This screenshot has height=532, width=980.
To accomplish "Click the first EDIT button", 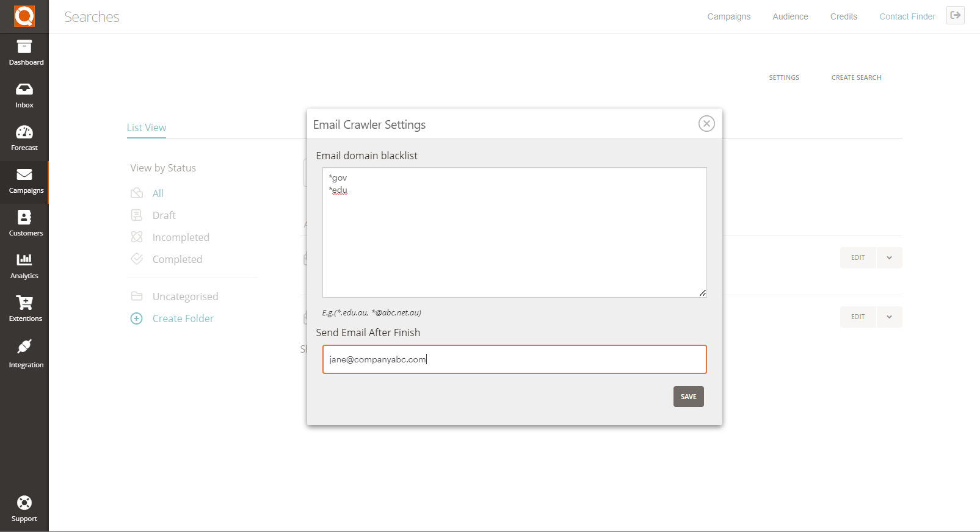I will click(x=858, y=258).
